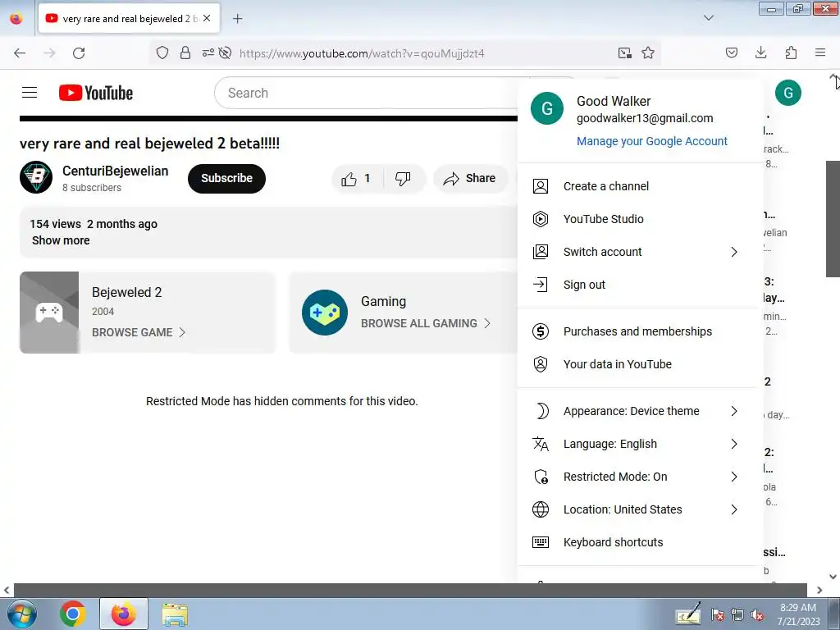This screenshot has height=630, width=840.
Task: Click the Location globe icon
Action: 541,509
